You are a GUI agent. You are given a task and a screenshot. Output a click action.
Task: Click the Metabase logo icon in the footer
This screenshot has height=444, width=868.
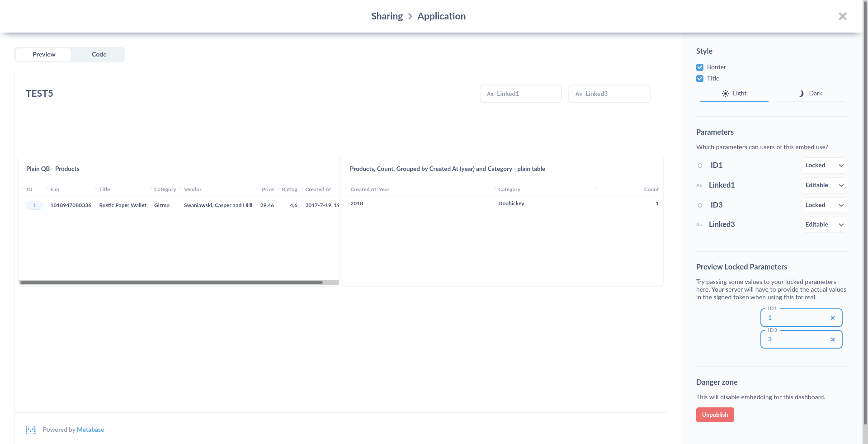coord(30,430)
